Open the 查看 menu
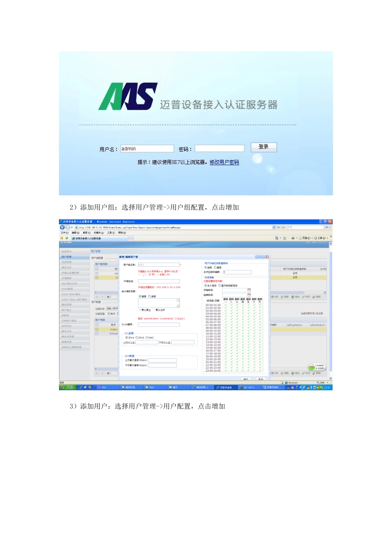The width and height of the screenshot is (392, 555). pos(86,233)
